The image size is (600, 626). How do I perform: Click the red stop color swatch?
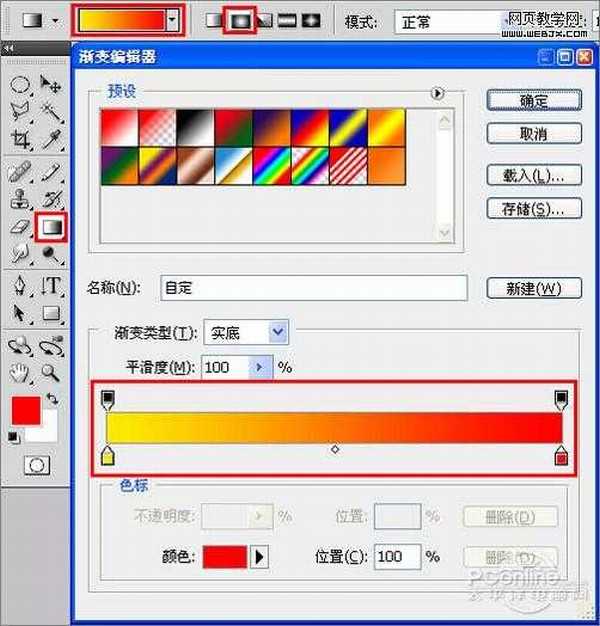[225, 557]
